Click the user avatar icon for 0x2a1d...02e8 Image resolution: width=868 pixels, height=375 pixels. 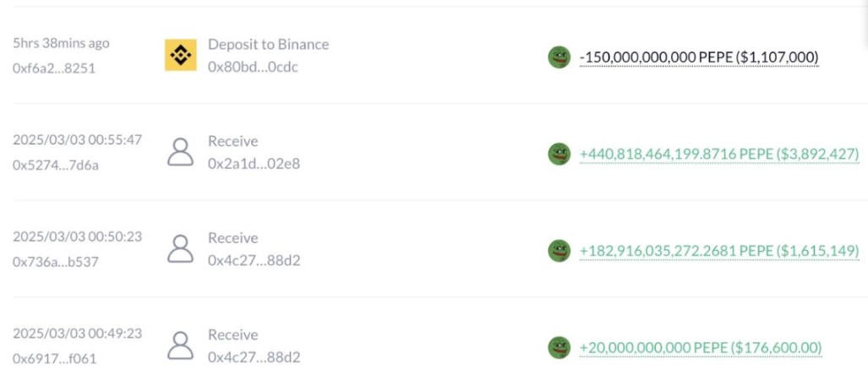(x=181, y=152)
